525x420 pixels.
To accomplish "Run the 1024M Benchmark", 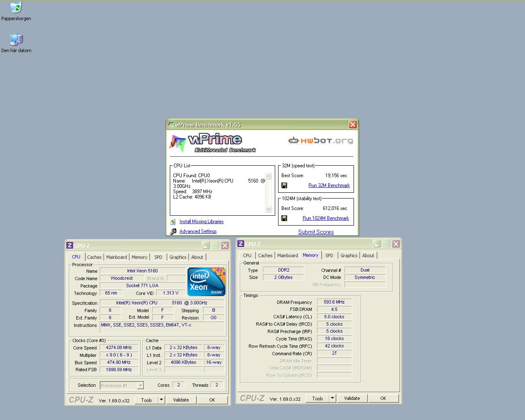I will tap(326, 218).
